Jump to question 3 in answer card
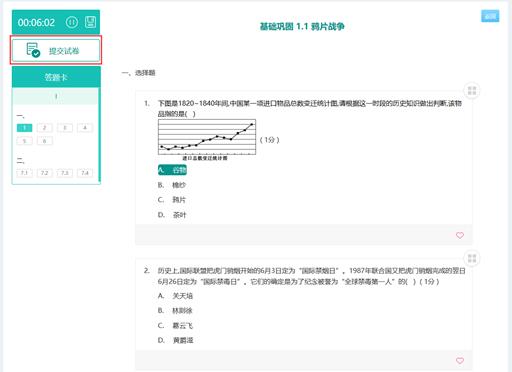 65,128
